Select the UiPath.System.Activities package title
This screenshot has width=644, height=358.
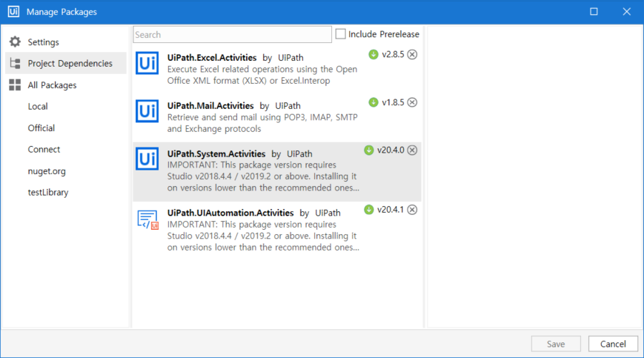click(216, 154)
